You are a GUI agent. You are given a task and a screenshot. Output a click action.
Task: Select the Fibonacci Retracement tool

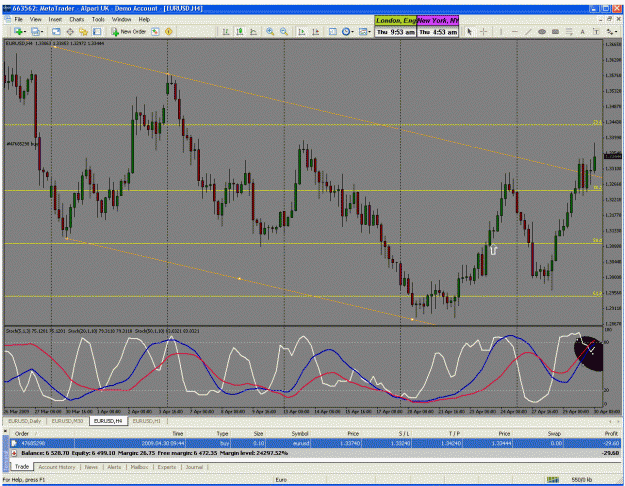(569, 31)
